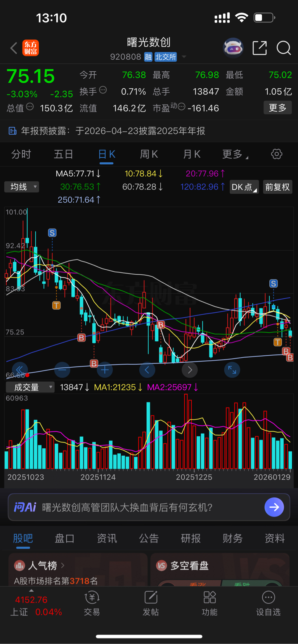
Task: Switch to the 周K tab
Action: pyautogui.click(x=149, y=154)
